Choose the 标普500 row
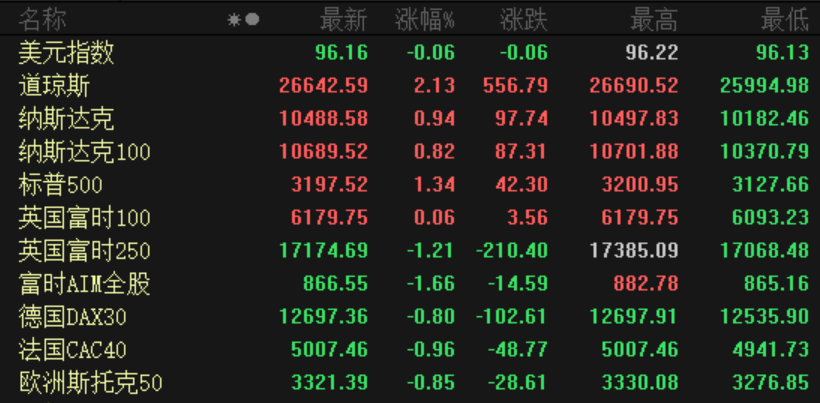Image resolution: width=820 pixels, height=403 pixels. tap(61, 185)
